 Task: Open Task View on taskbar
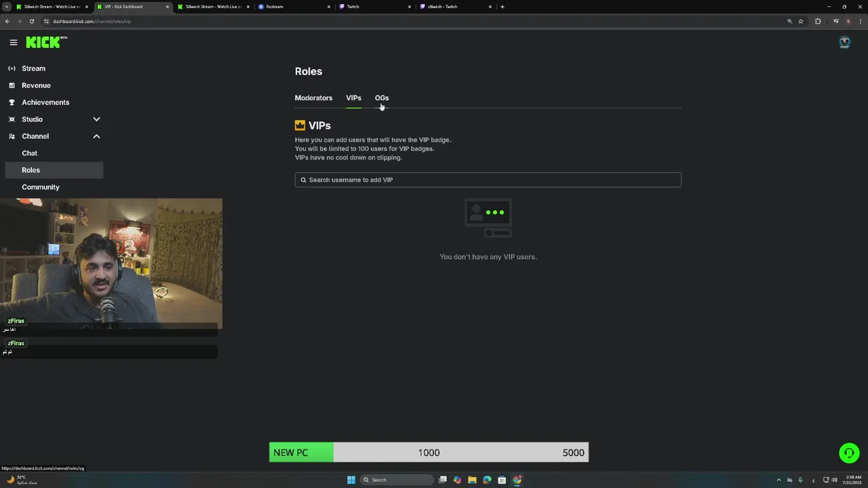443,480
